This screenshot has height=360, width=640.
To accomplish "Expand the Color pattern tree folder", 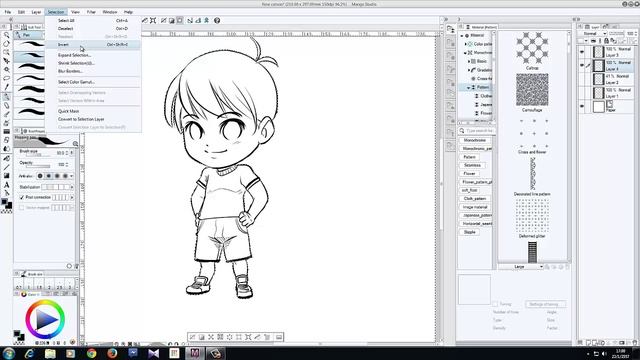I will click(466, 44).
